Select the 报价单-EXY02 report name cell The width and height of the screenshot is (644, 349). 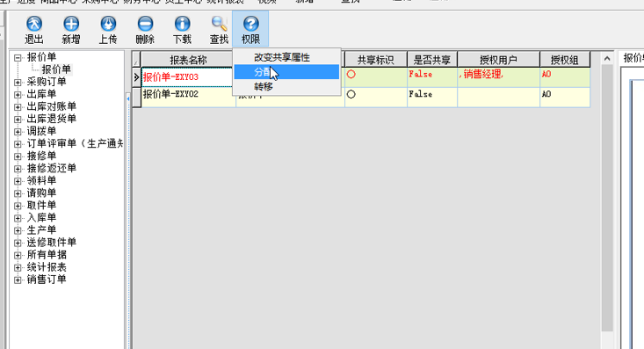point(188,98)
